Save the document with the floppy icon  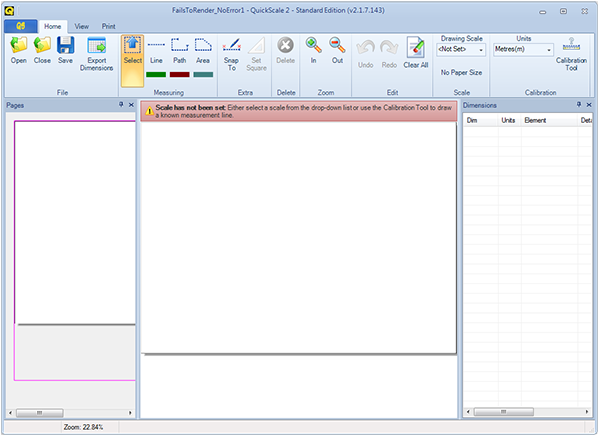click(65, 50)
